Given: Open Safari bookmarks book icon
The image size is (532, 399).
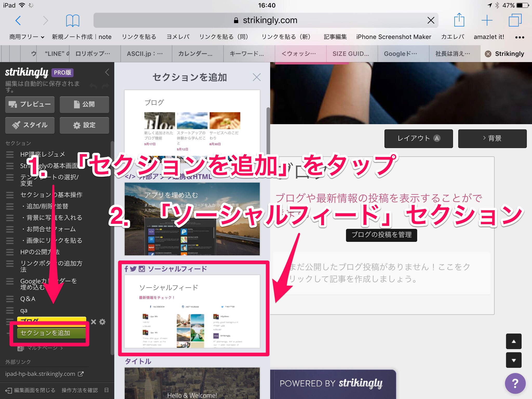Looking at the screenshot, I should coord(72,21).
